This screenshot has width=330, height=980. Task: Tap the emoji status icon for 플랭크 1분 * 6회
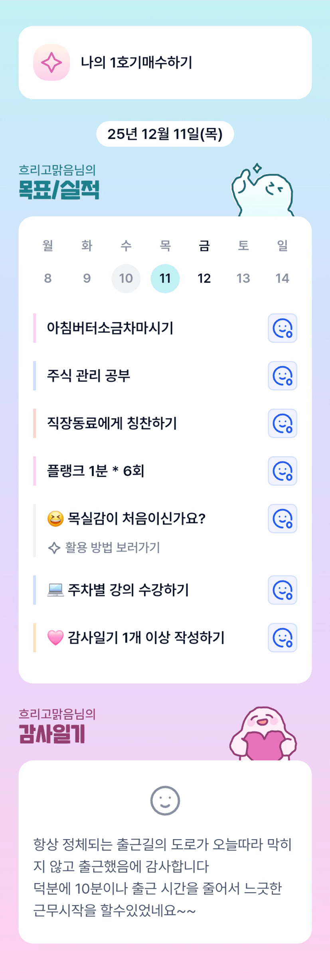click(x=282, y=471)
